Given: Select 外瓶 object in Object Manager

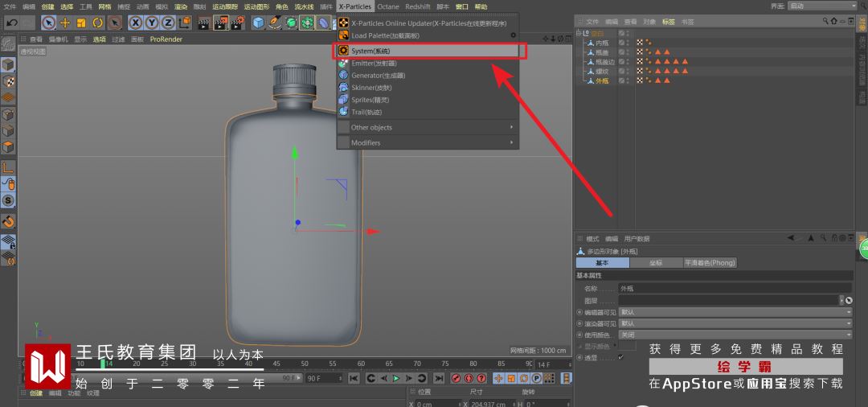Looking at the screenshot, I should [602, 81].
